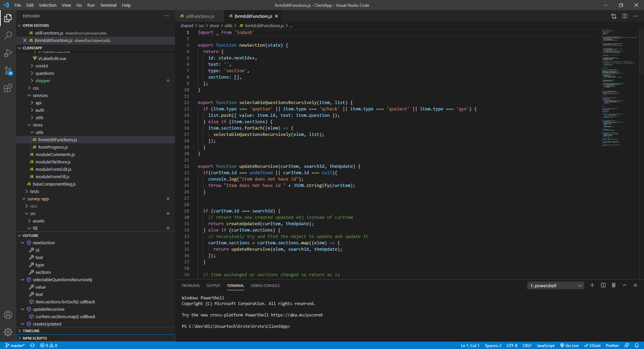The image size is (644, 349).
Task: Click the master branch indicator
Action: [15, 345]
